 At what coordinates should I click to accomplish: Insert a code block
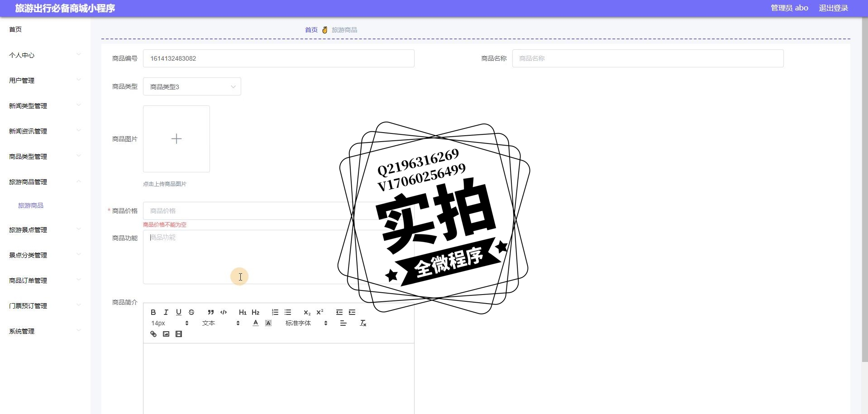click(224, 312)
